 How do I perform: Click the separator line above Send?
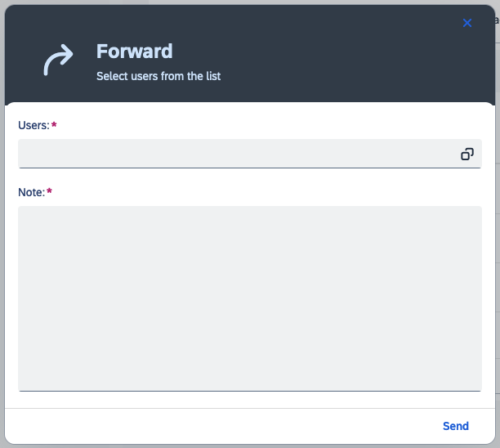click(250, 409)
